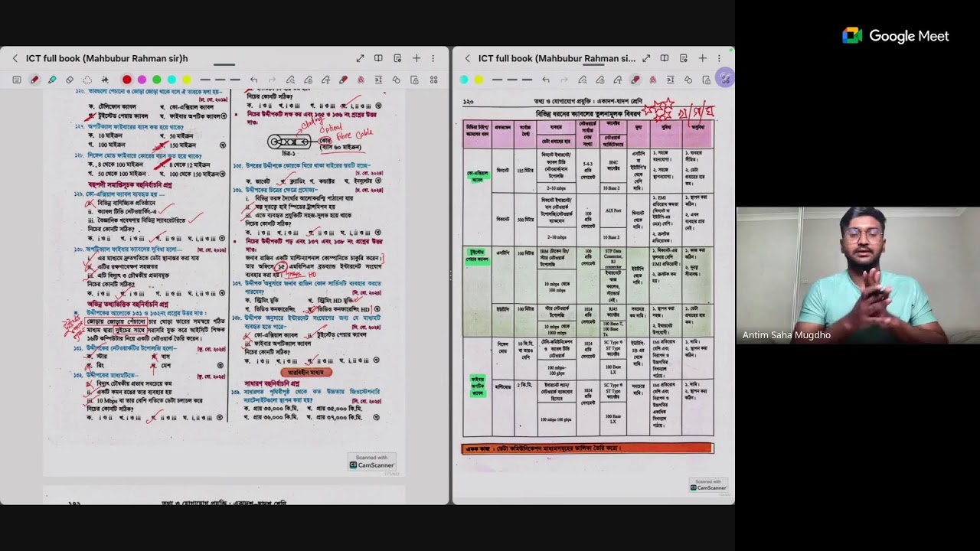Open page settings icon in right notebook

pyautogui.click(x=684, y=58)
